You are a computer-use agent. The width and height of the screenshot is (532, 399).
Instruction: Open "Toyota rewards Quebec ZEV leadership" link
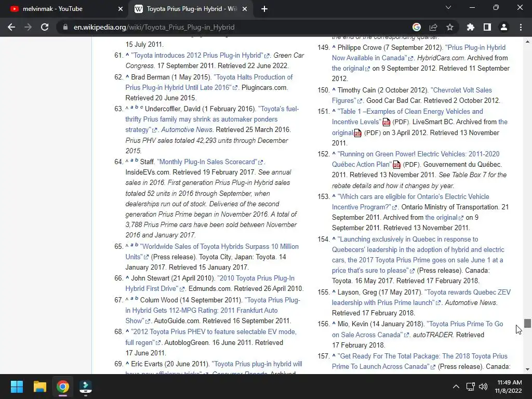421,297
